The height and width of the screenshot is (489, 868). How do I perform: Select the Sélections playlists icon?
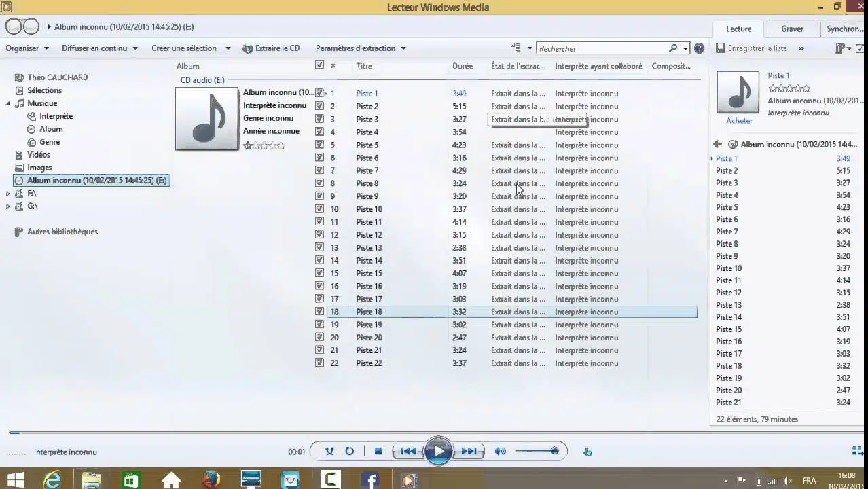point(19,90)
